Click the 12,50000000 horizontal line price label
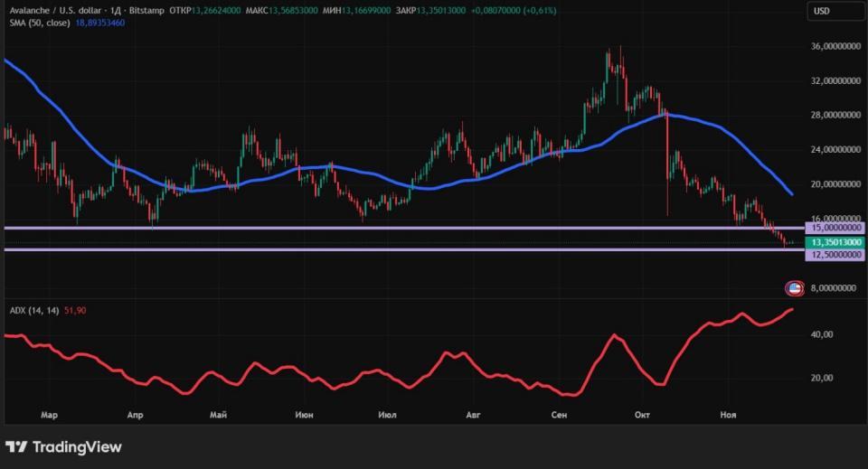868x469 pixels. click(832, 255)
